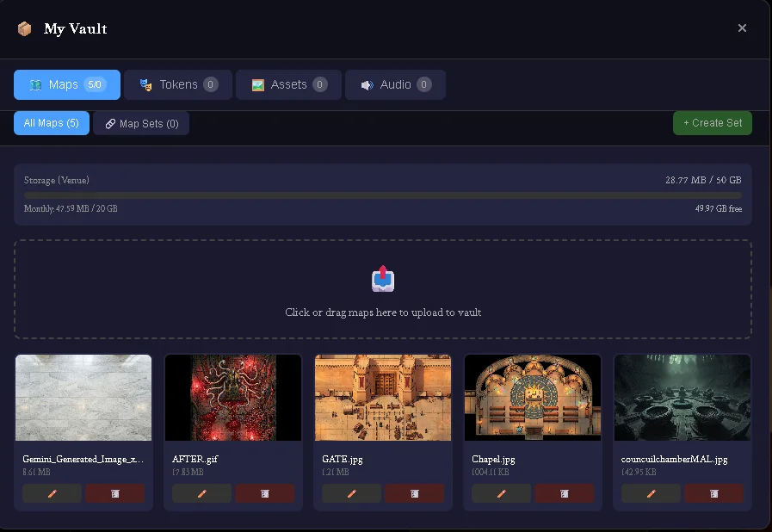The width and height of the screenshot is (772, 532).
Task: Edit the councilchamberMAL.jpg map
Action: pos(651,493)
